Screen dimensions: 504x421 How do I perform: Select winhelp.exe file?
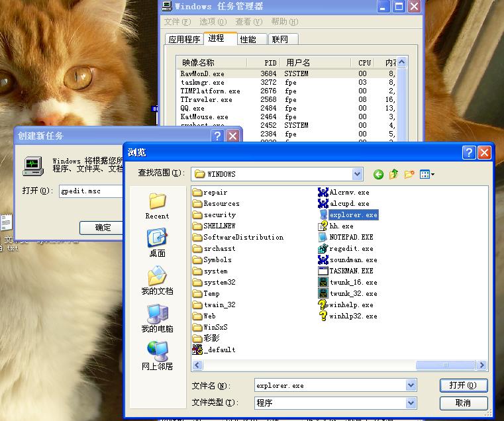tap(346, 304)
